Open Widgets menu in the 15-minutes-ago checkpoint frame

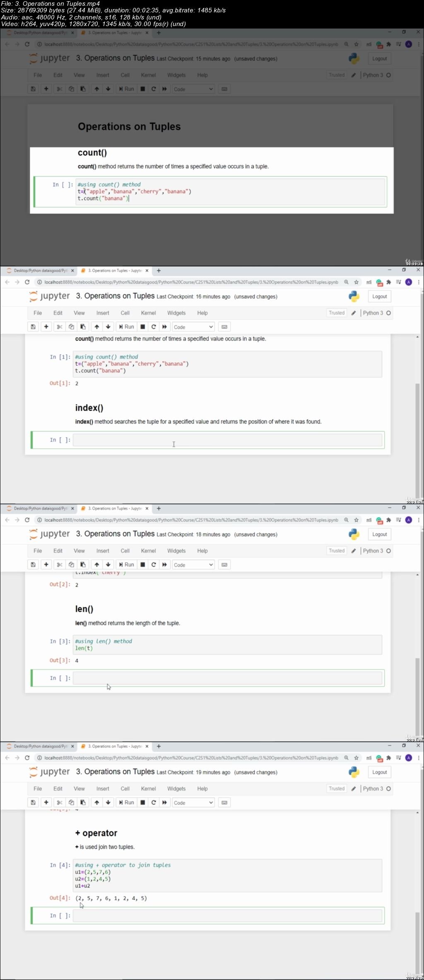tap(176, 75)
